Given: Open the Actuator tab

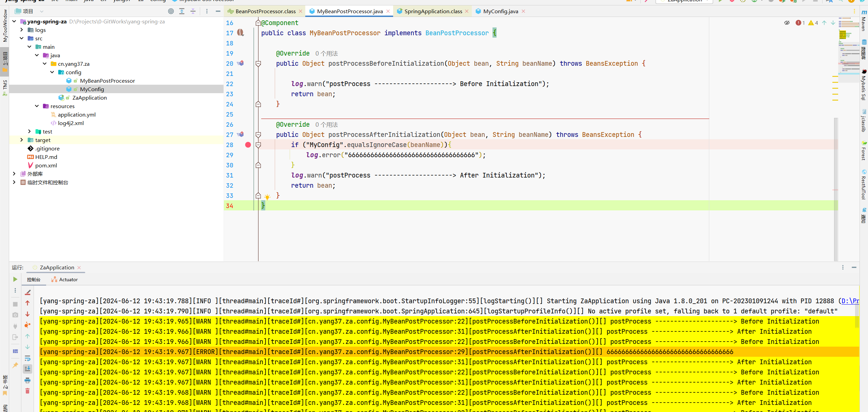Looking at the screenshot, I should pos(64,280).
